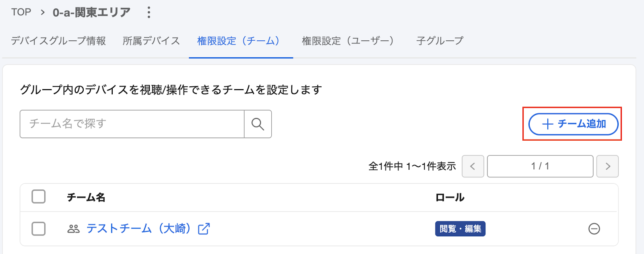
Task: Go to the next page arrow
Action: click(x=608, y=166)
